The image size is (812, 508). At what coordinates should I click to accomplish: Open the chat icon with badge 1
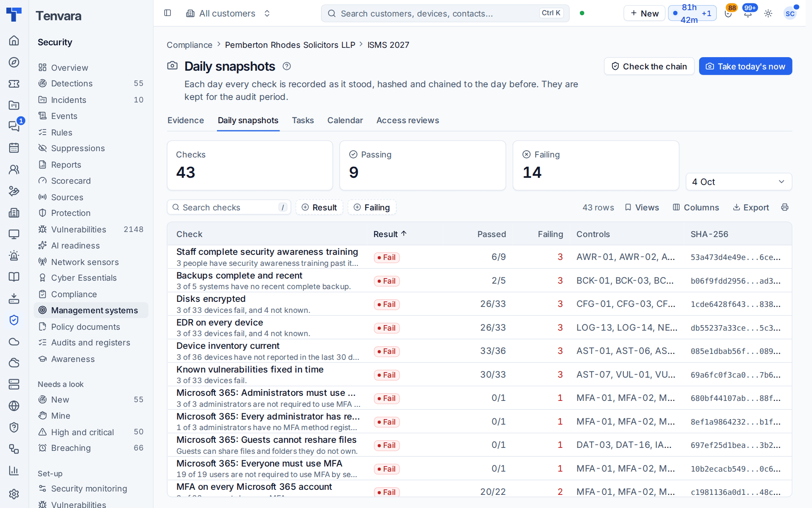coord(14,126)
